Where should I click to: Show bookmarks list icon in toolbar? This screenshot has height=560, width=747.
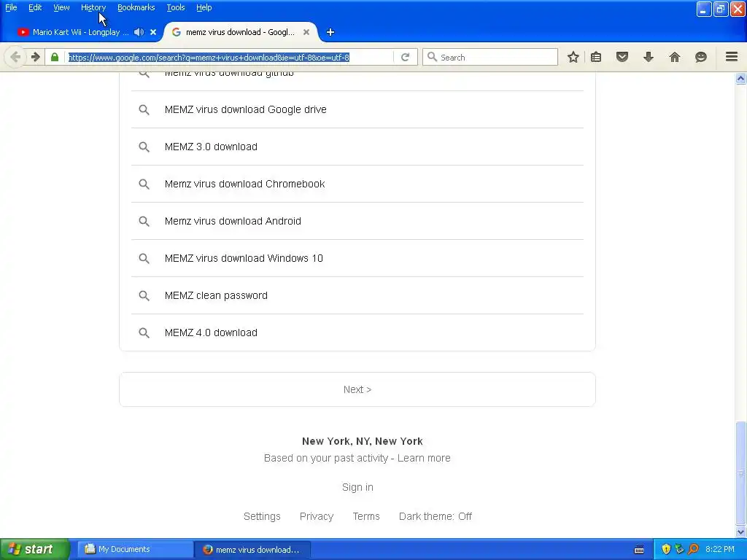pos(596,57)
